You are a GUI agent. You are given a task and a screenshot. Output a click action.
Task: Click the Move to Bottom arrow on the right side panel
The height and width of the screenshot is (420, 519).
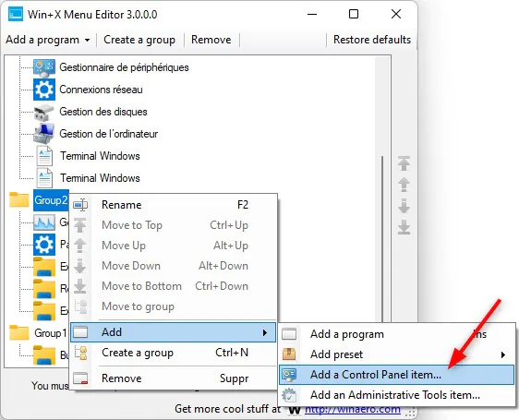coord(404,227)
